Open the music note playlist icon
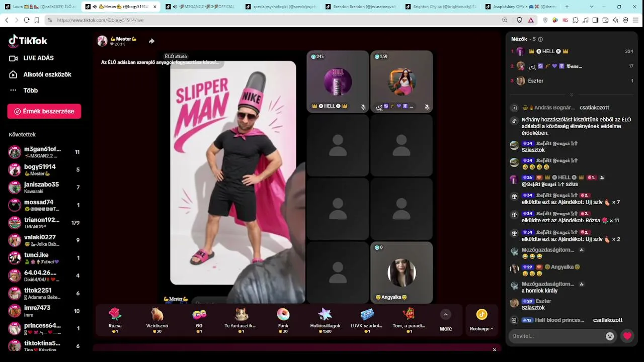Screen dimensions: 644x362 [586, 20]
